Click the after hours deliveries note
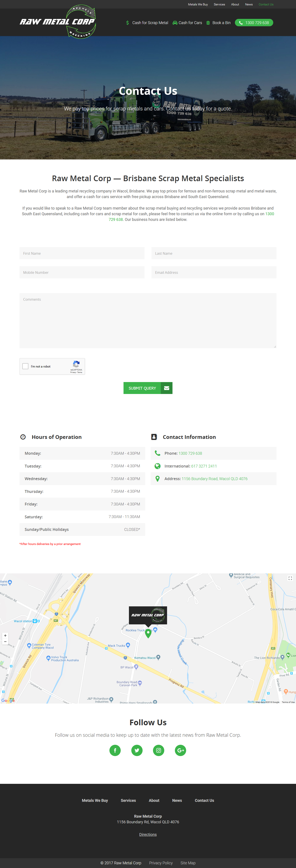 [x=50, y=544]
